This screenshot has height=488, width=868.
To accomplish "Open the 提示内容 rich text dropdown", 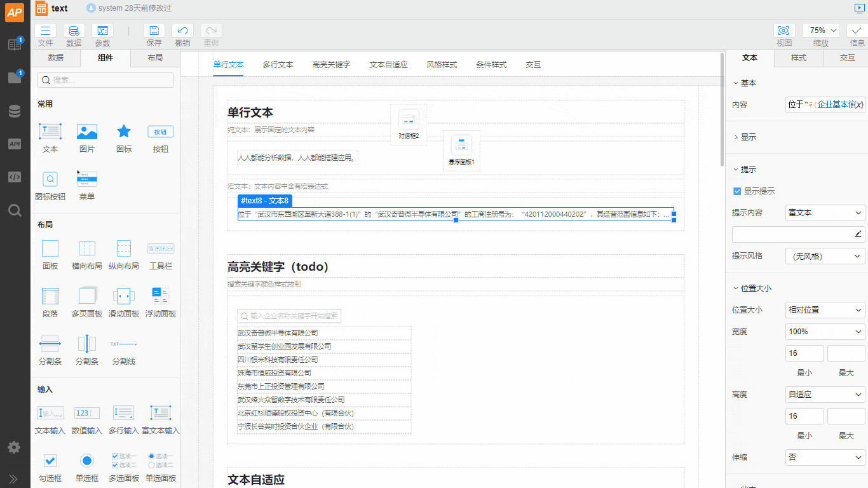I will click(825, 213).
